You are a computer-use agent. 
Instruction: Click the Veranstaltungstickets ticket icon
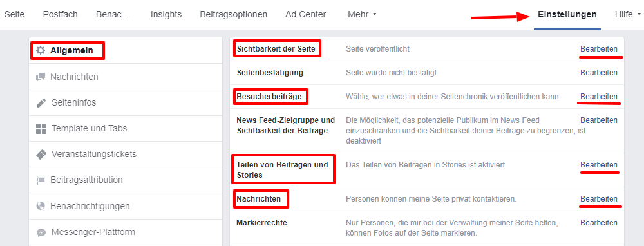click(x=41, y=155)
